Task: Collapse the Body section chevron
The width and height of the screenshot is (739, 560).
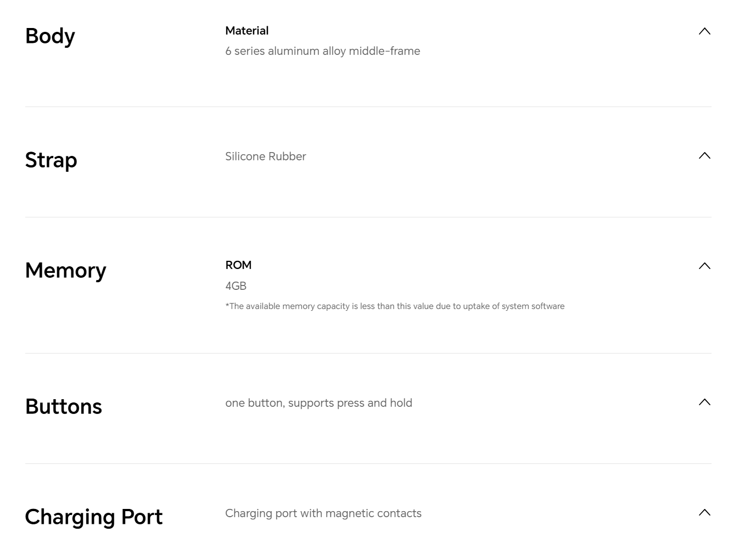Action: click(704, 31)
